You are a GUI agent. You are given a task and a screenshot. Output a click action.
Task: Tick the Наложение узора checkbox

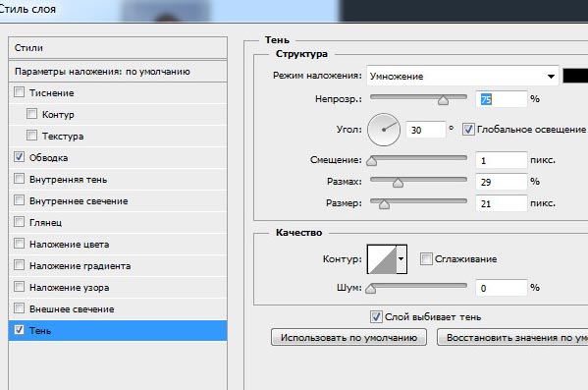pos(19,287)
